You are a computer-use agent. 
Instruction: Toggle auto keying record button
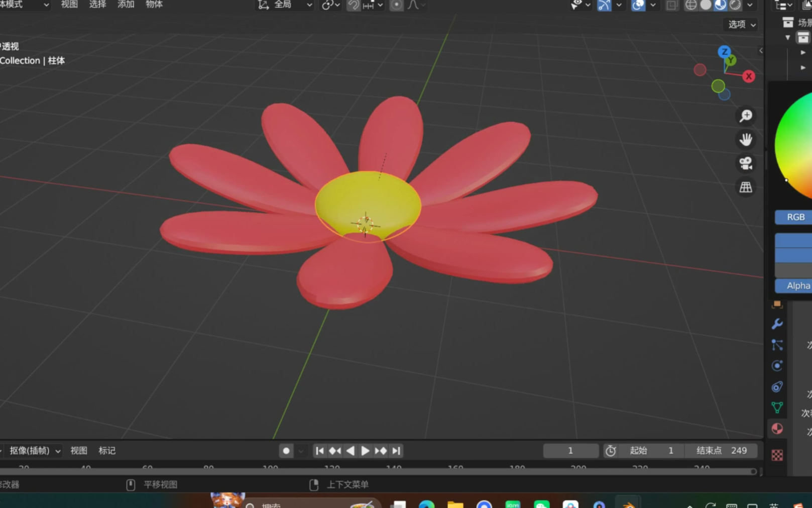pos(286,451)
